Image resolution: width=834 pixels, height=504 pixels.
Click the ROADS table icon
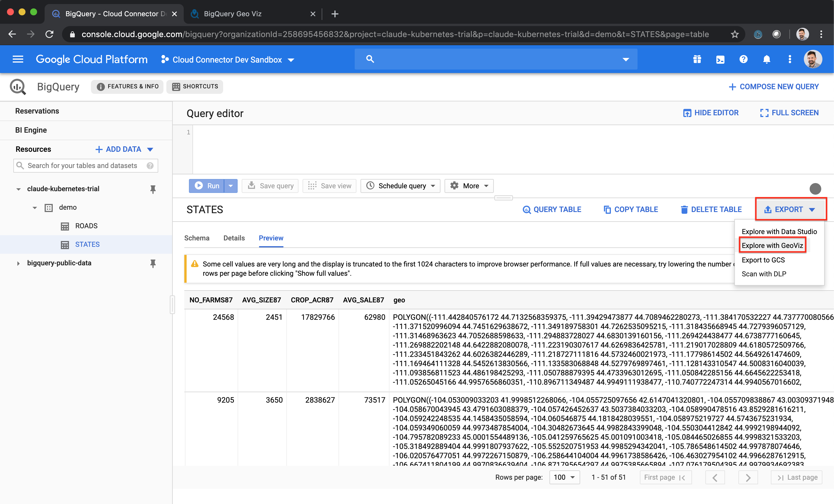point(65,226)
